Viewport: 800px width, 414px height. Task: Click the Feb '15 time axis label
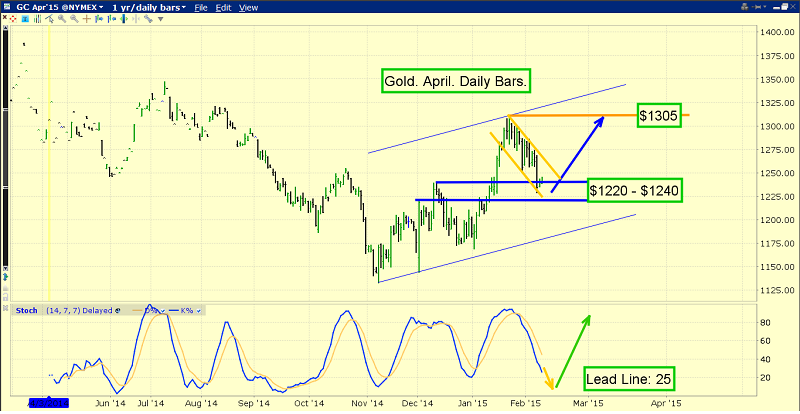[527, 402]
